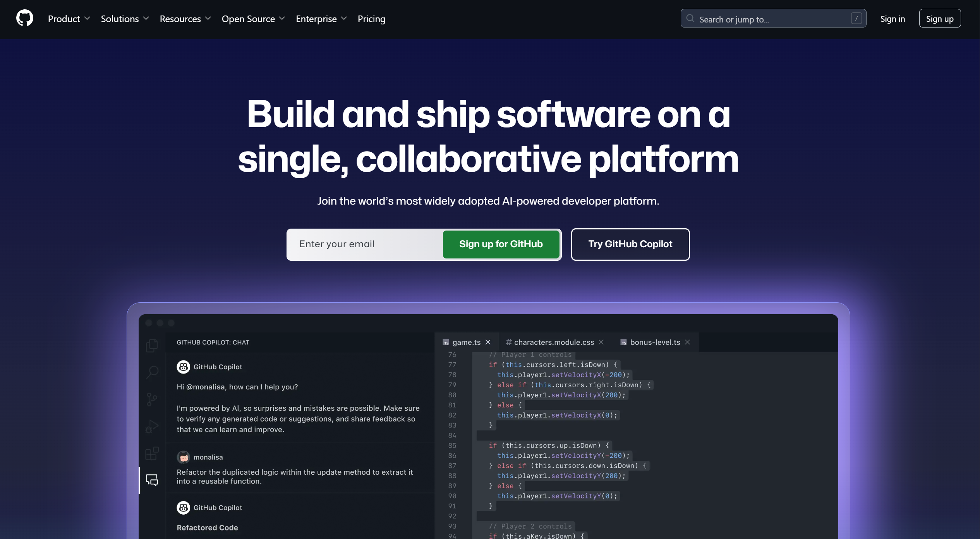Image resolution: width=980 pixels, height=539 pixels.
Task: Go to the Pricing page
Action: (x=371, y=19)
